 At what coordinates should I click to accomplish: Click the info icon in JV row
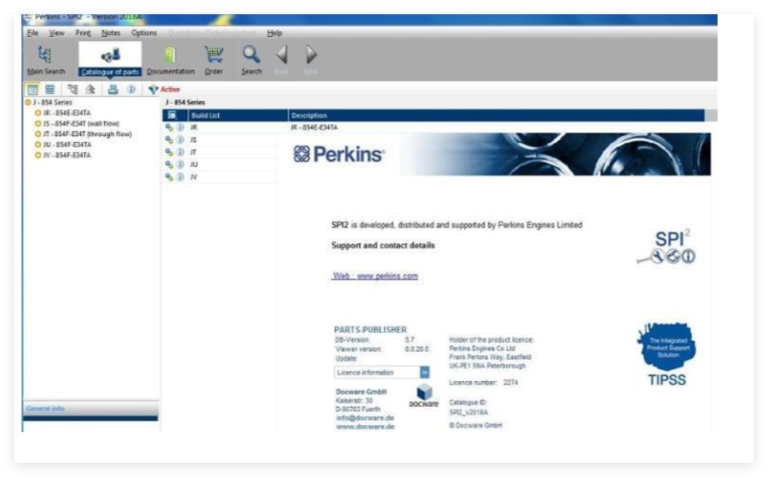180,177
